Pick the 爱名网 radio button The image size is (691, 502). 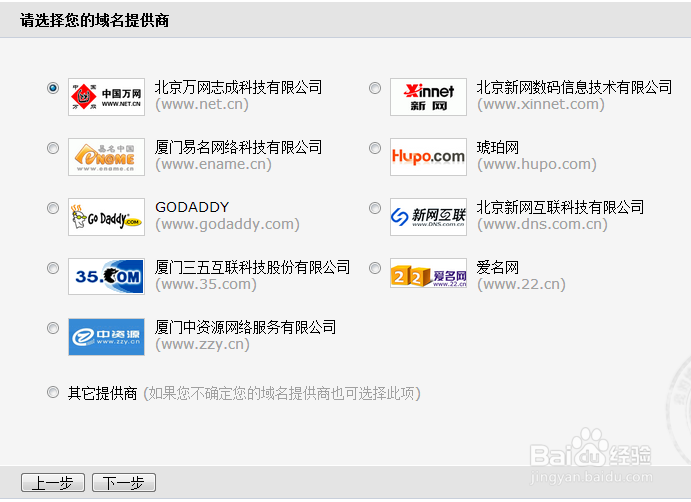click(375, 268)
